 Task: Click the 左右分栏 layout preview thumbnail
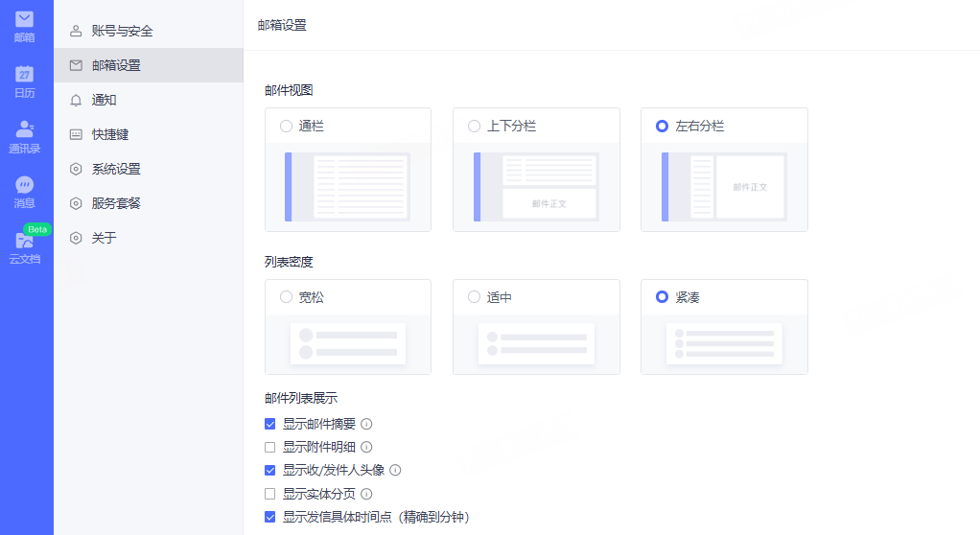pos(724,187)
